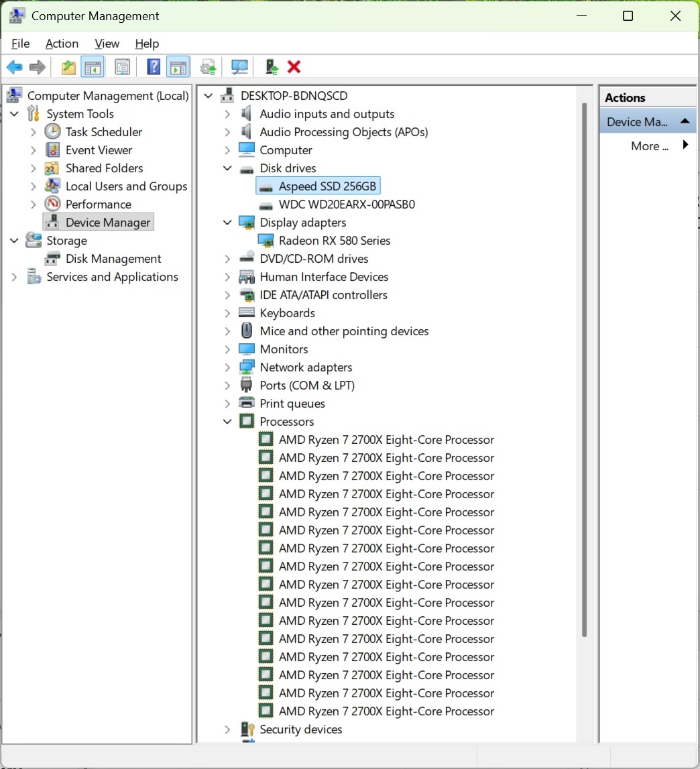Collapse the Disk drives category
Image resolution: width=700 pixels, height=769 pixels.
(x=227, y=168)
